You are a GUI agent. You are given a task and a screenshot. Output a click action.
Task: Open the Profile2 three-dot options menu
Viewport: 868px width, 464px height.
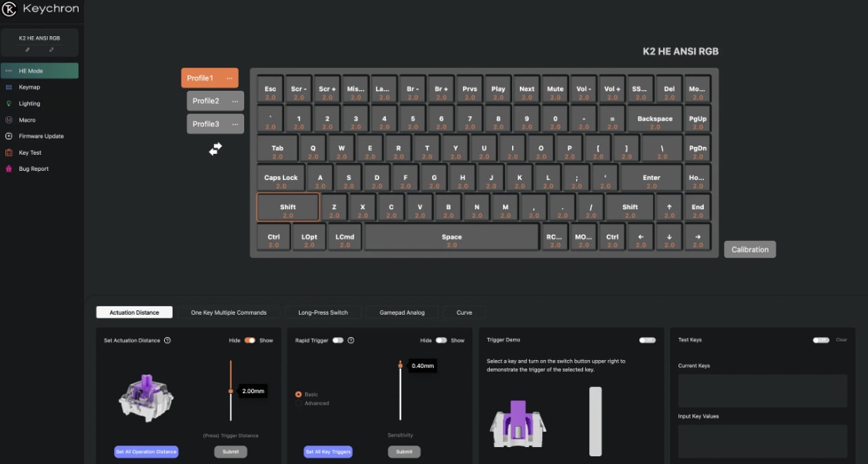point(235,102)
